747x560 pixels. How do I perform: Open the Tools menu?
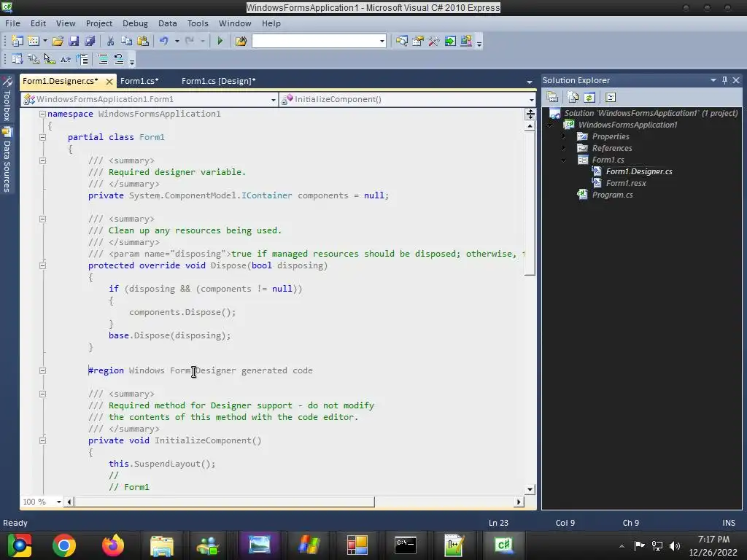198,23
